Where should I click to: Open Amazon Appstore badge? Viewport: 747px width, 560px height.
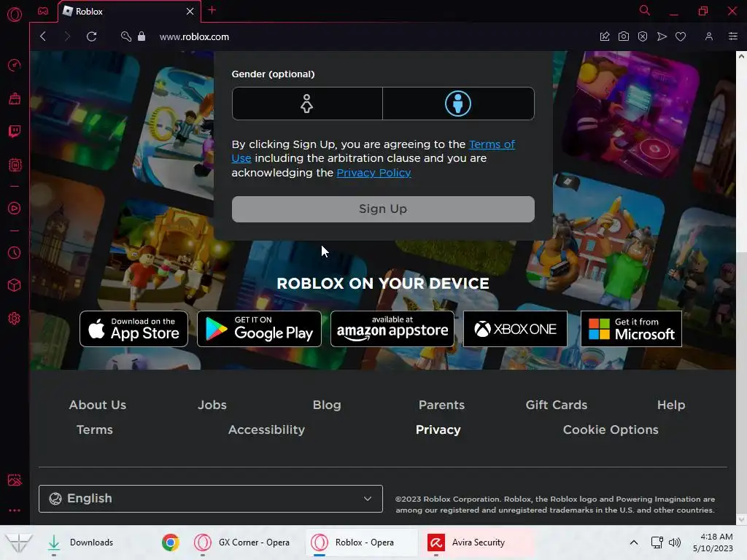[x=392, y=329]
